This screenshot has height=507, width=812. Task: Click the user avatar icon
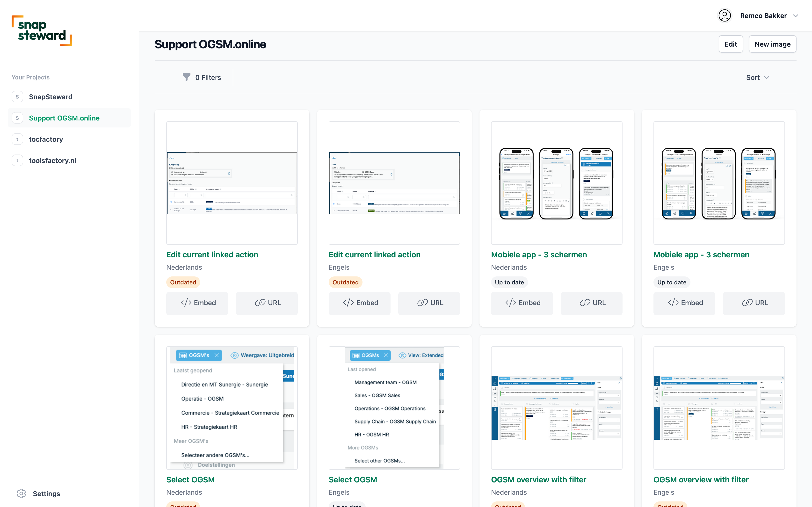[x=725, y=16]
